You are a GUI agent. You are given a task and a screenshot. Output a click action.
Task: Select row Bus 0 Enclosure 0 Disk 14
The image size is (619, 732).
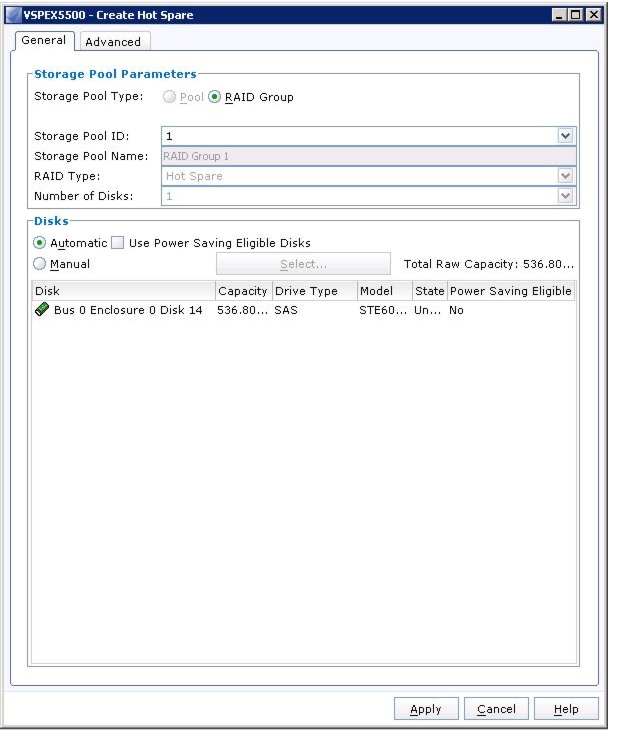pos(303,310)
